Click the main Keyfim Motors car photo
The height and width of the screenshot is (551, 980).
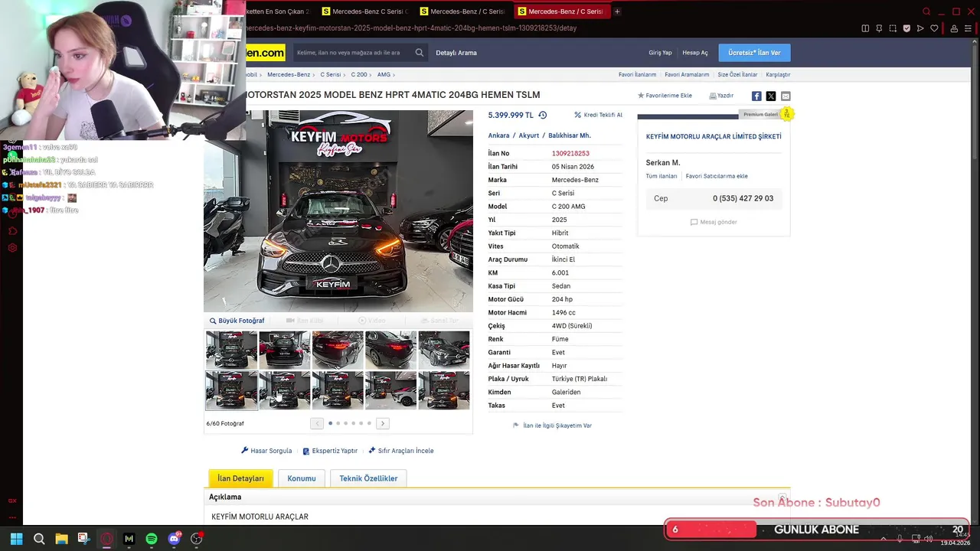click(338, 211)
